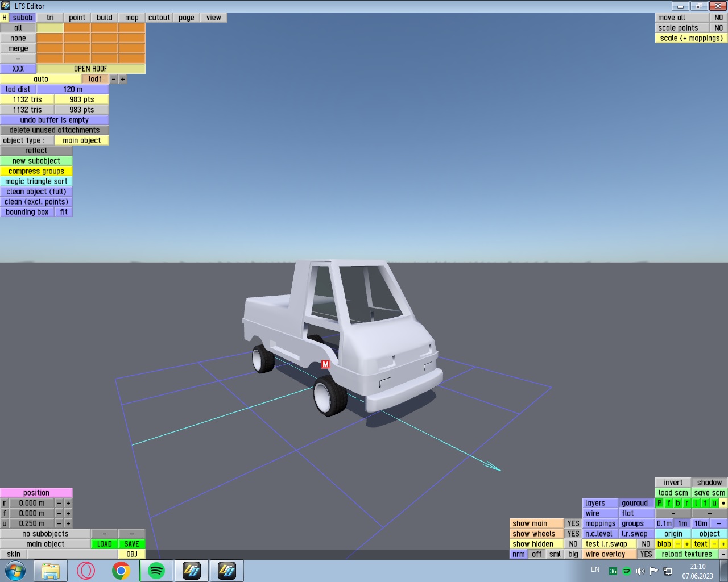Toggle the b layer button
The image size is (728, 582).
(x=678, y=503)
